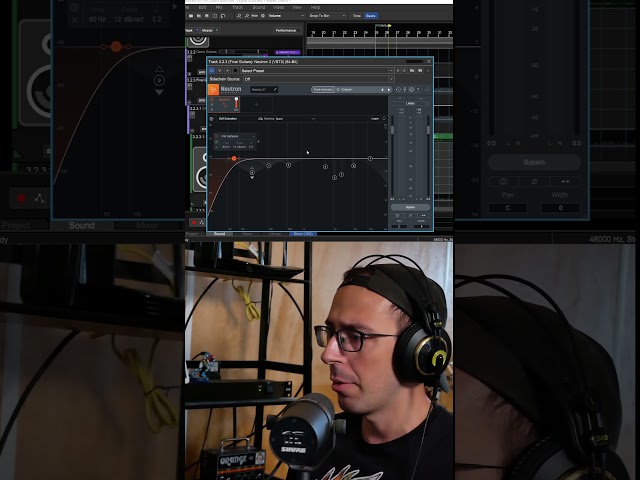Open the Master dropdown in track header

(x=210, y=30)
